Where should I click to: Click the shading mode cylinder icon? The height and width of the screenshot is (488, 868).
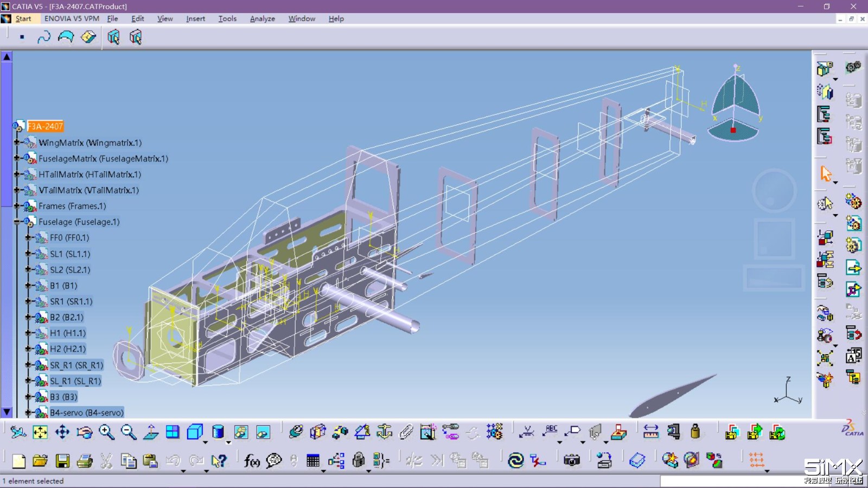[x=218, y=432]
